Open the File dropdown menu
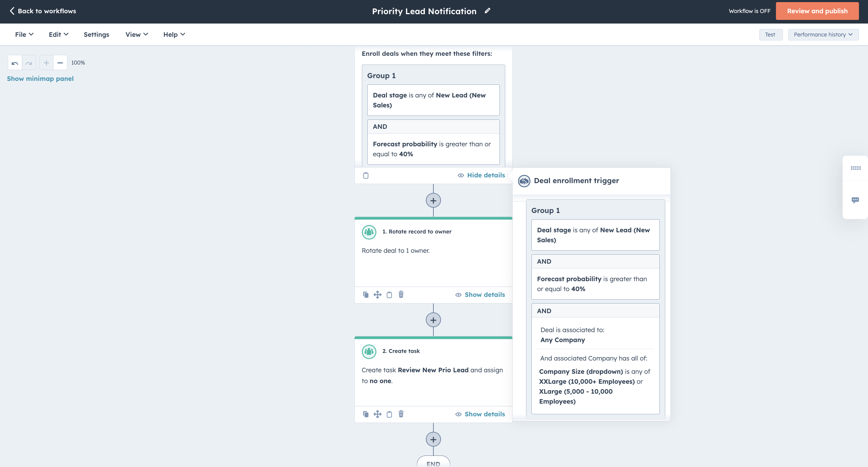 click(x=23, y=34)
